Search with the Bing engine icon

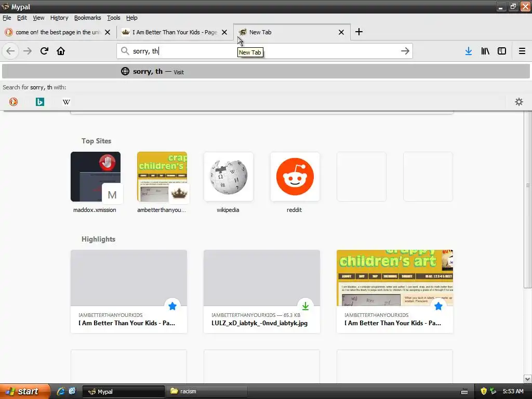click(40, 102)
